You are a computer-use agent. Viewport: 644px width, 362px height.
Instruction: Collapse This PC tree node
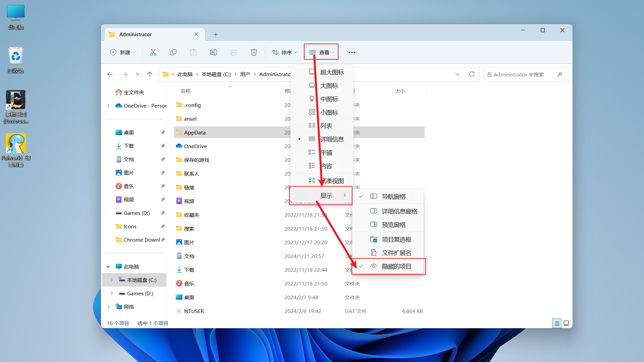(x=108, y=266)
